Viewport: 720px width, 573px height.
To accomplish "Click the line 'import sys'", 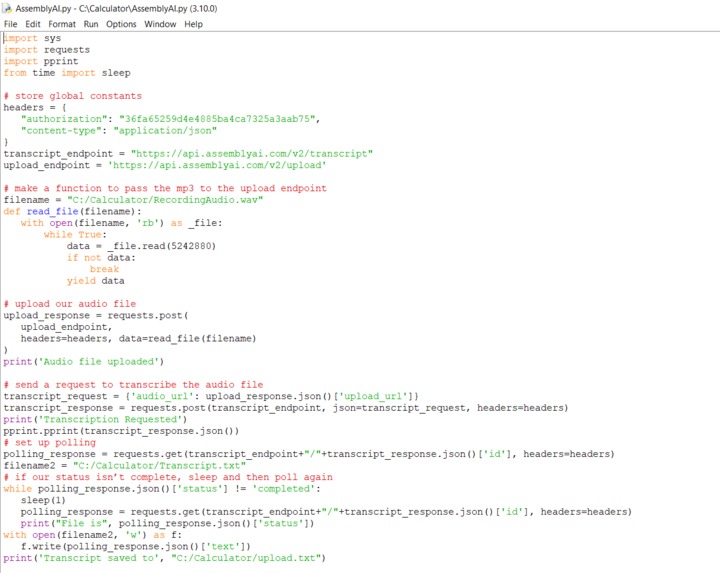I will pos(32,38).
